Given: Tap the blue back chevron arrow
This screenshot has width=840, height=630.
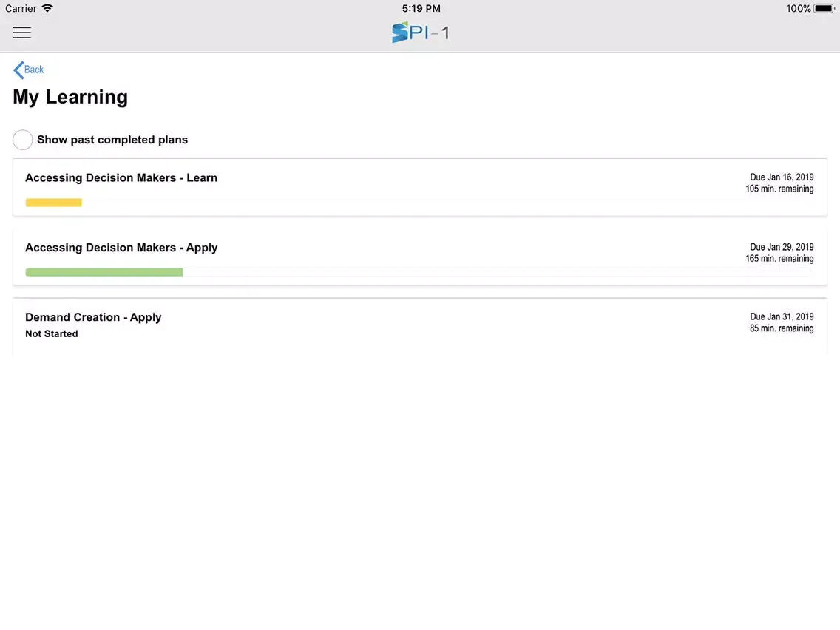Looking at the screenshot, I should (x=18, y=70).
